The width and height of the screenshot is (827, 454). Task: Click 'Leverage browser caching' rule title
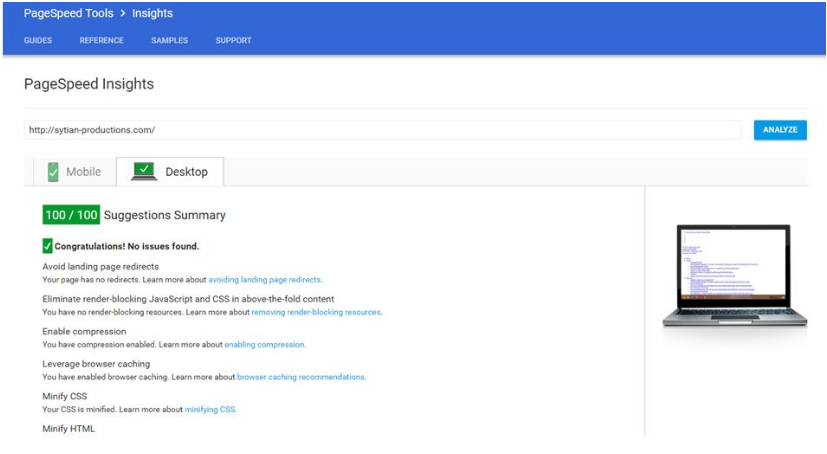[97, 364]
